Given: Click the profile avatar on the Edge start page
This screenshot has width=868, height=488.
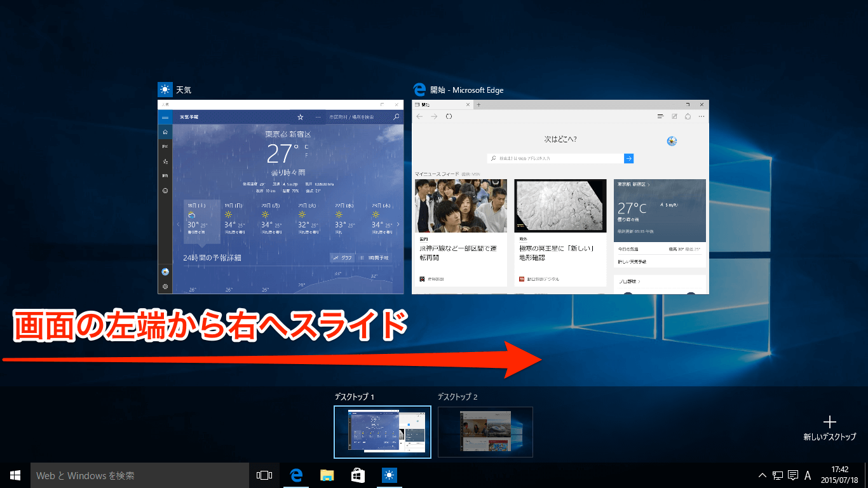Looking at the screenshot, I should click(672, 141).
